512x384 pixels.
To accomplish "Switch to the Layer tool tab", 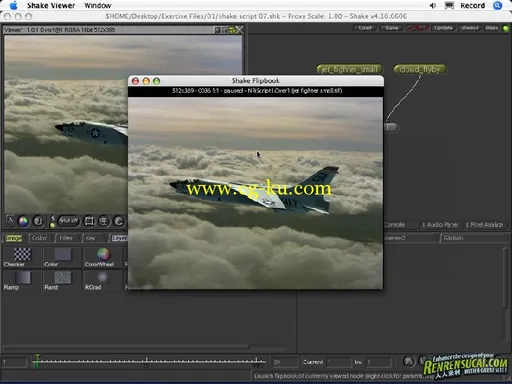I will coord(119,238).
